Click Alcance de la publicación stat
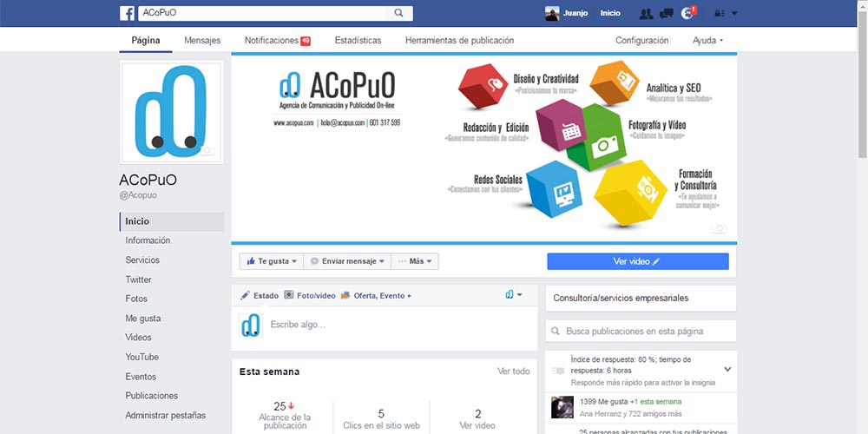The image size is (868, 434). coord(285,415)
